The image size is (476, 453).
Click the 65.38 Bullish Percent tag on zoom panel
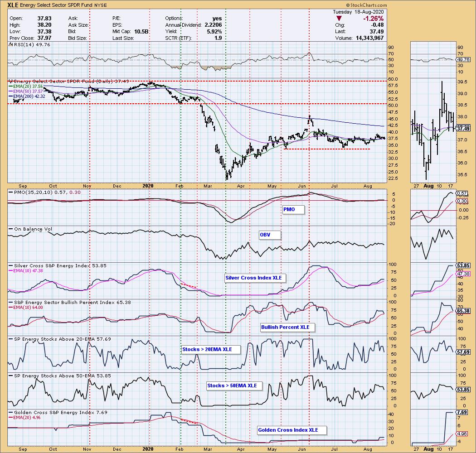(463, 311)
